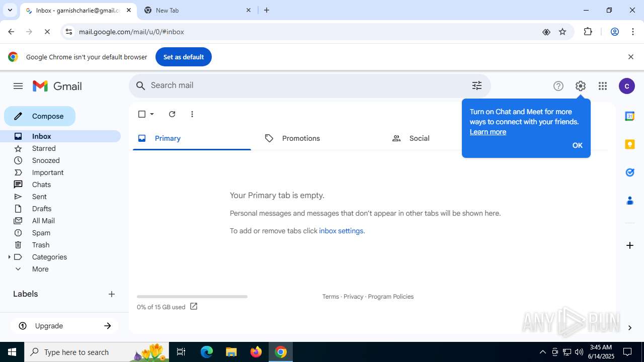Tick the select-all messages checkbox
644x362 pixels.
[x=142, y=114]
